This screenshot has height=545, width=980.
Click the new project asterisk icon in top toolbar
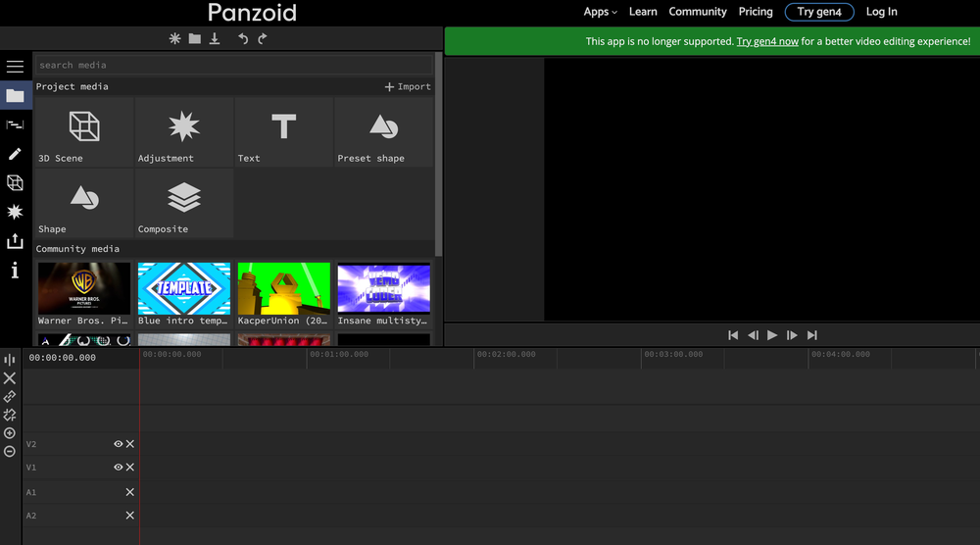(175, 39)
